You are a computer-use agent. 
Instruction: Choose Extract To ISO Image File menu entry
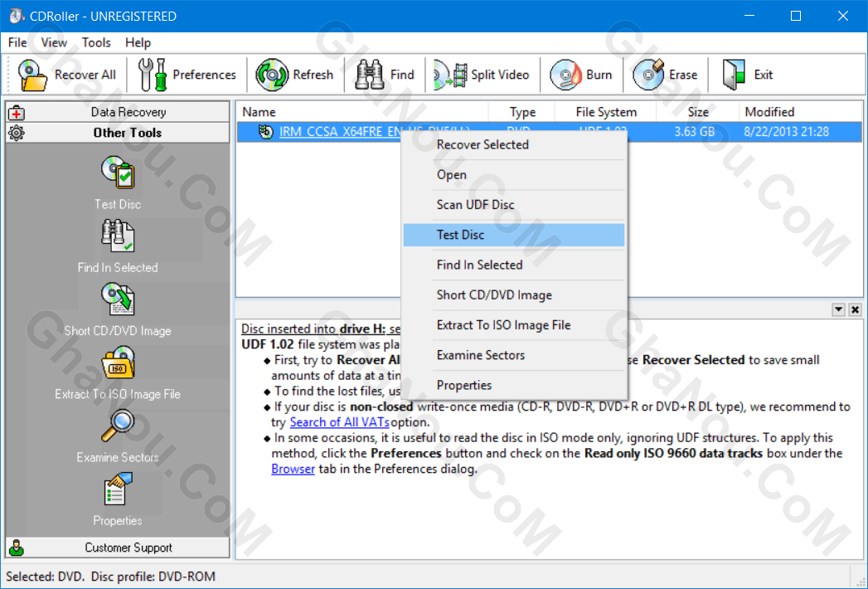point(514,324)
